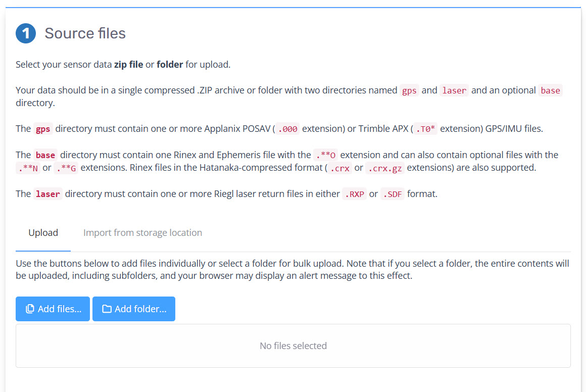This screenshot has height=392, width=586.
Task: Click the bold zip file text
Action: point(128,65)
